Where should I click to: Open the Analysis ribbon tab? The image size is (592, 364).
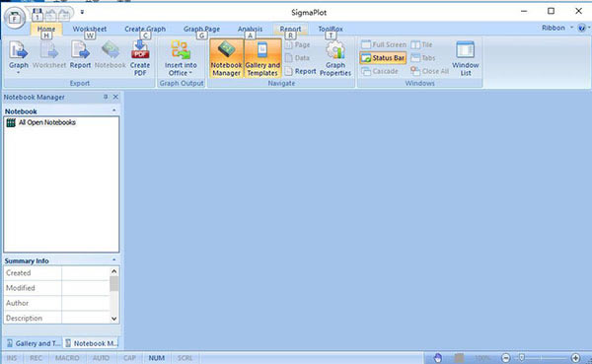(250, 29)
